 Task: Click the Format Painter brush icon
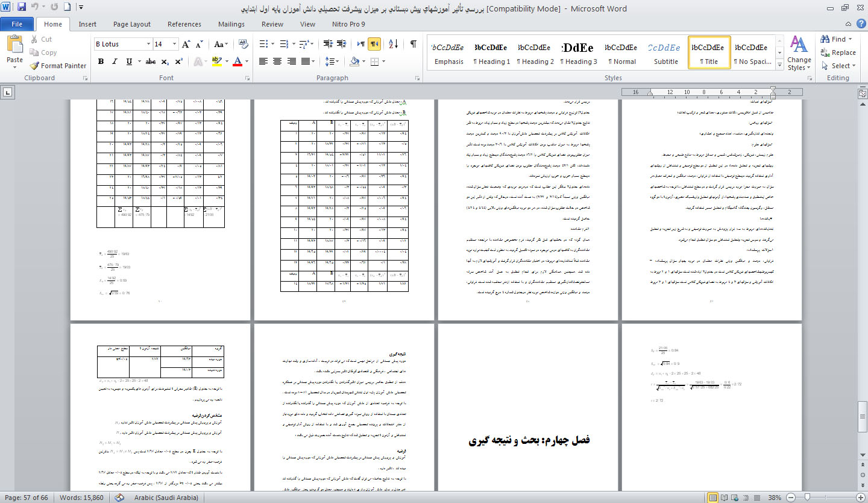[35, 66]
